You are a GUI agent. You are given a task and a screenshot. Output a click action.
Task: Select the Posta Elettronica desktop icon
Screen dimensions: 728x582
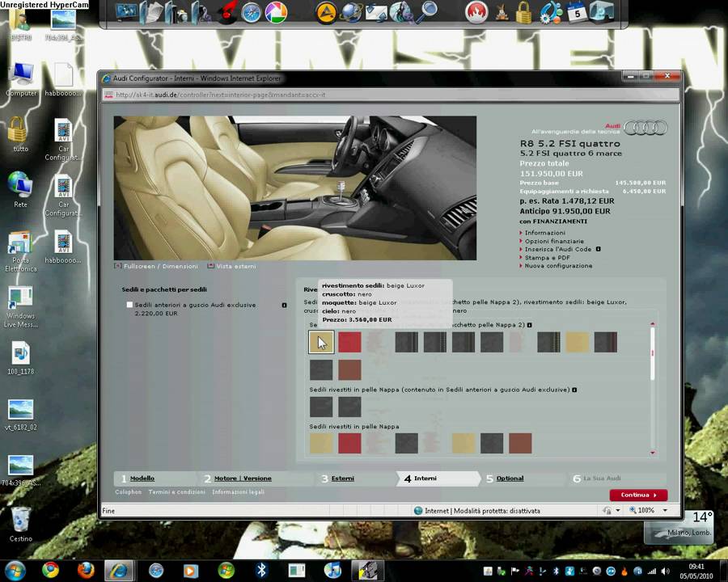20,251
